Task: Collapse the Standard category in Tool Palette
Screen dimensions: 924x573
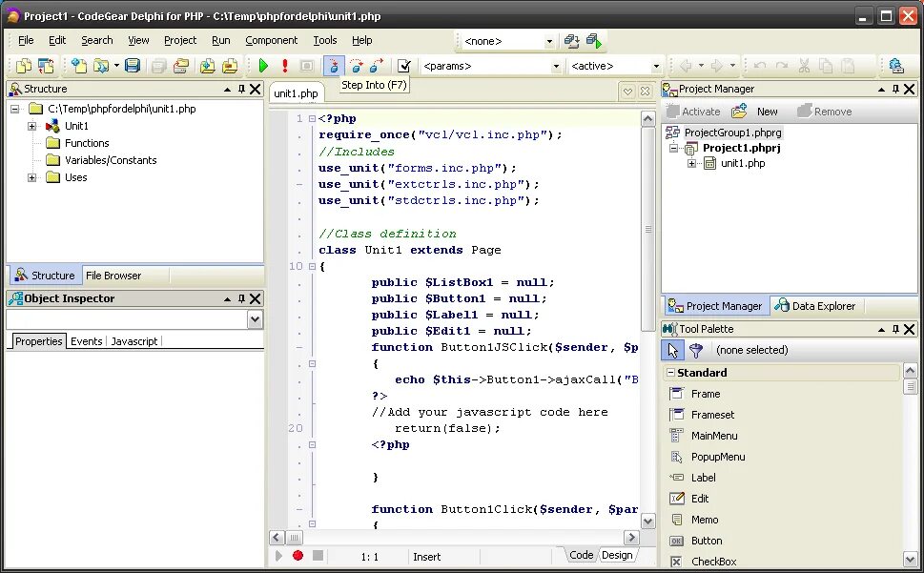Action: point(670,373)
